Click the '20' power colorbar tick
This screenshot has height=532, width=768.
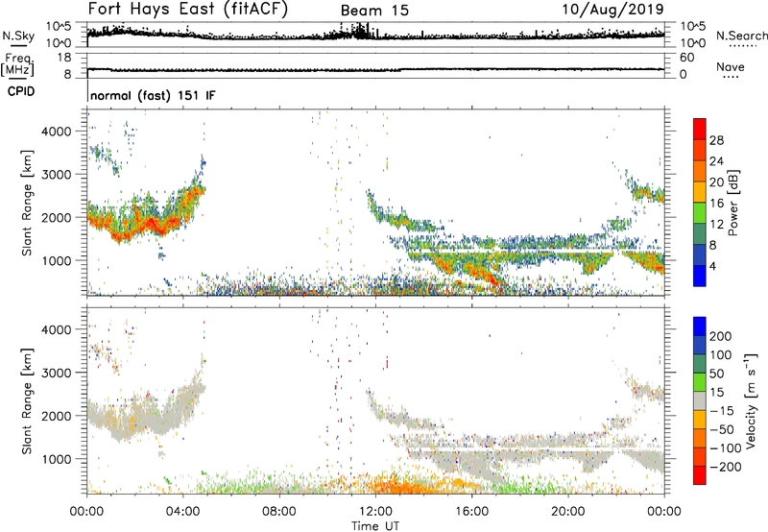[716, 182]
